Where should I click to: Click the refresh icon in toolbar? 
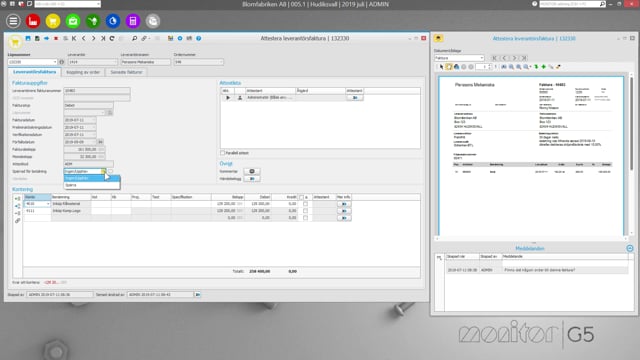pyautogui.click(x=112, y=38)
